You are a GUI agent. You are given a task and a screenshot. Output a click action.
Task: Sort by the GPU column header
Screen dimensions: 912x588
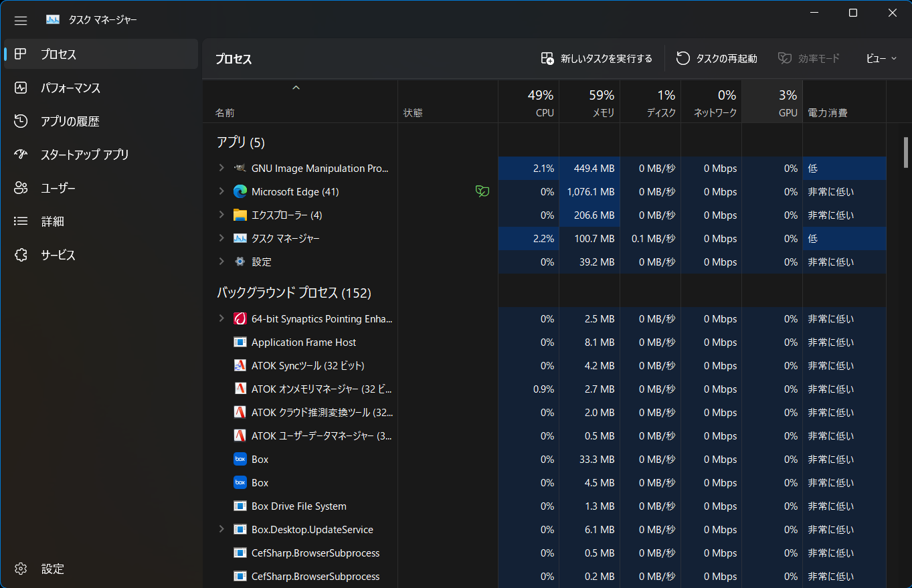pos(772,102)
